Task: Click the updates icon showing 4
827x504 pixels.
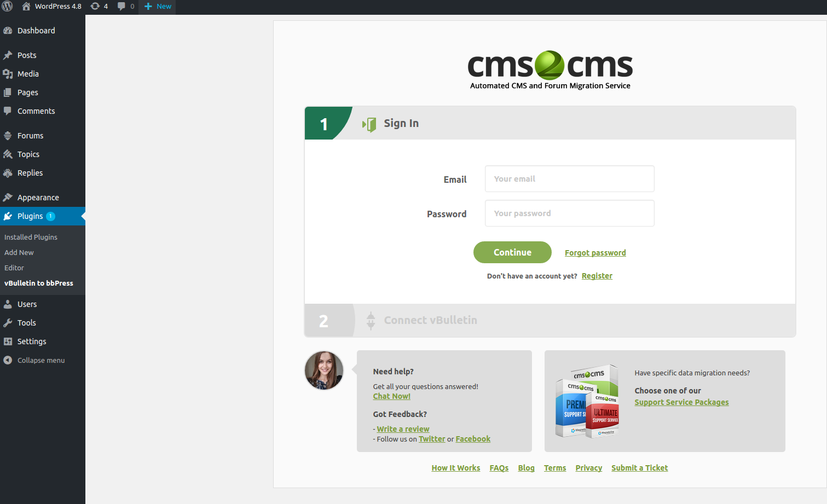Action: pyautogui.click(x=95, y=6)
